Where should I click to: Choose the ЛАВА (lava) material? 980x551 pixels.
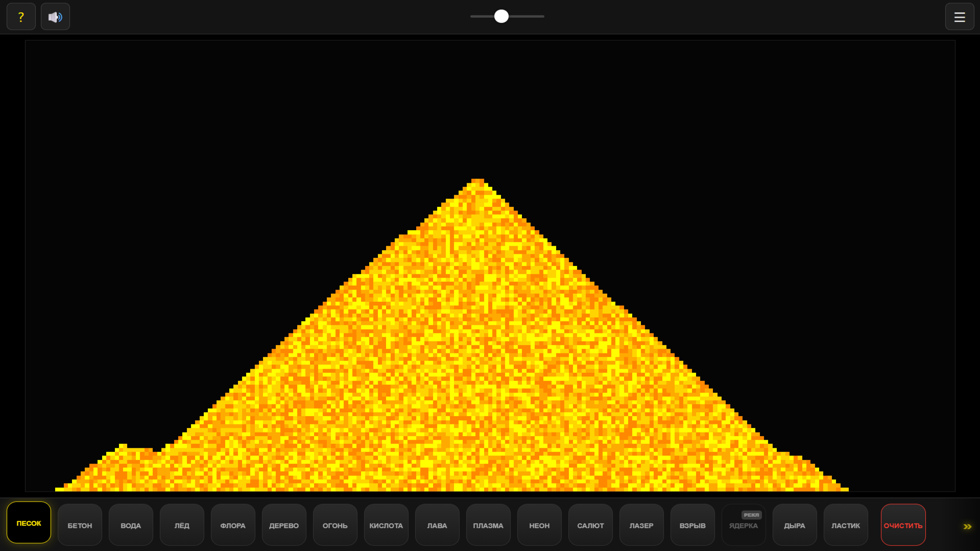(x=437, y=524)
